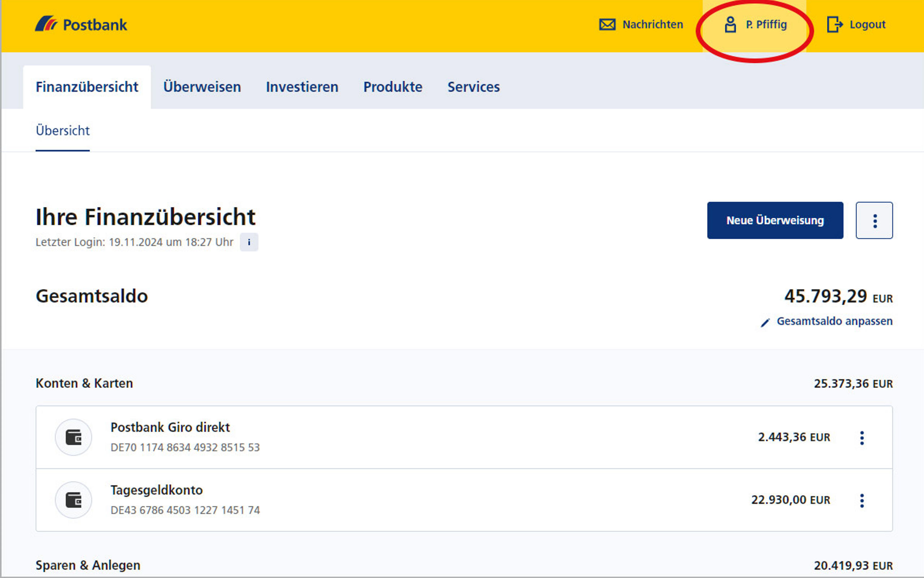Screen dimensions: 924x578
Task: Open the Nachrichten envelope icon
Action: [607, 25]
